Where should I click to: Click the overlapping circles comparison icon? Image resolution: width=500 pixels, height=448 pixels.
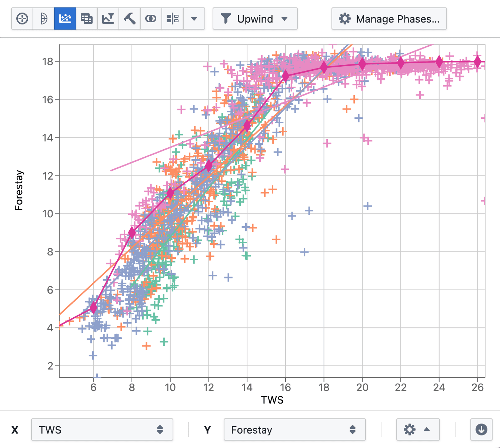tap(150, 19)
